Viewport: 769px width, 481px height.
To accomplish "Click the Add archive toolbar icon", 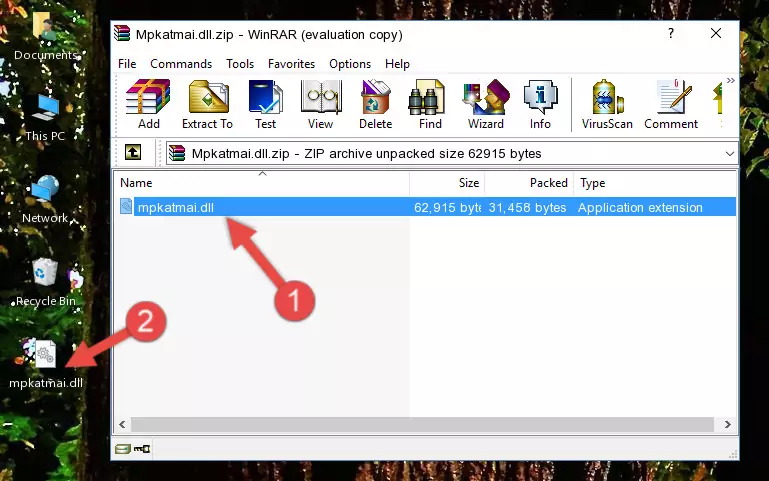I will click(x=148, y=104).
